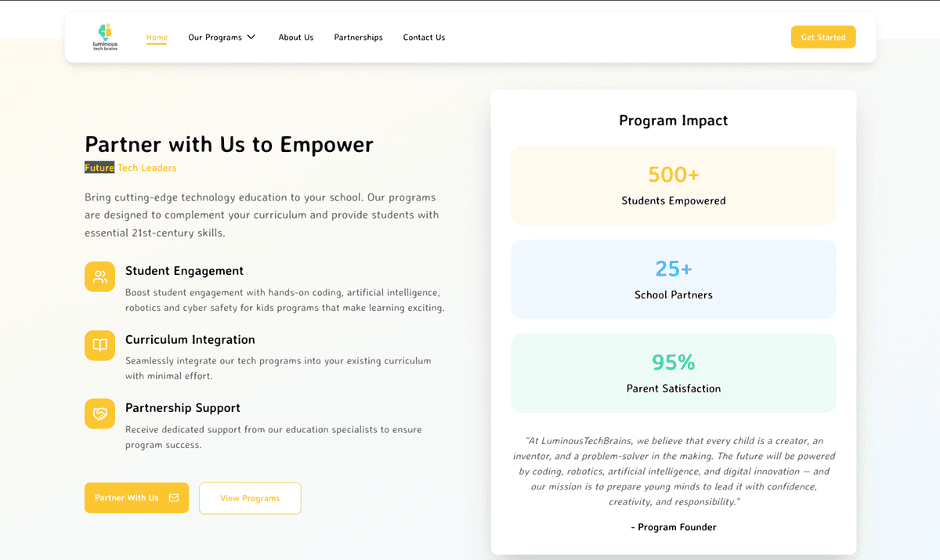
Task: Click the Program Founder quote attribution
Action: coord(674,527)
